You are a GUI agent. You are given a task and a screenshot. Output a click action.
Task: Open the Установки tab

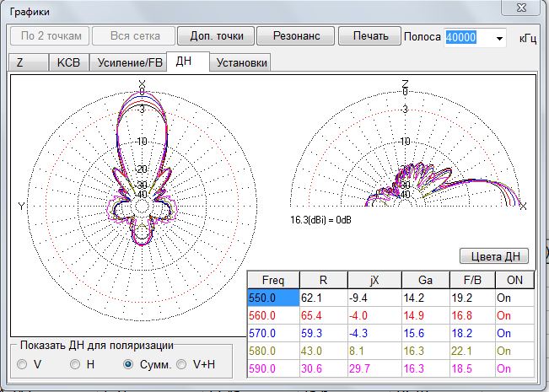(241, 63)
